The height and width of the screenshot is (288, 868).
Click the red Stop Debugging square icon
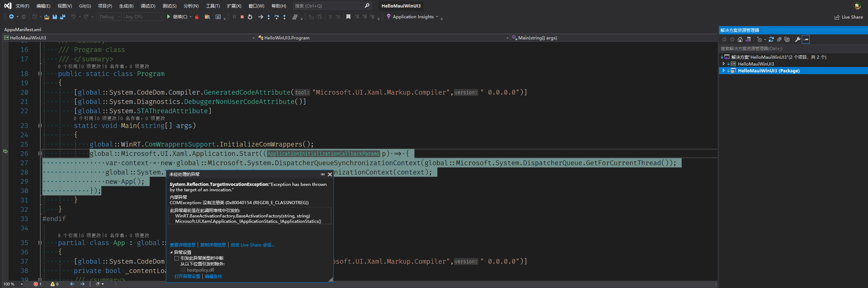click(242, 17)
